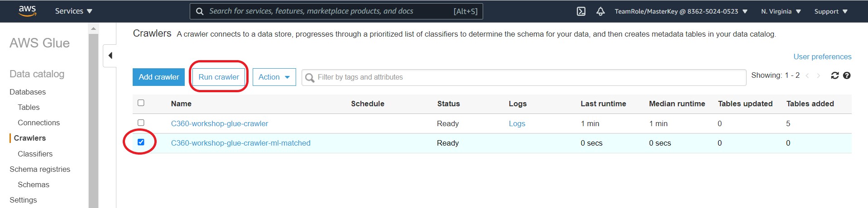Open the help question mark icon

847,76
